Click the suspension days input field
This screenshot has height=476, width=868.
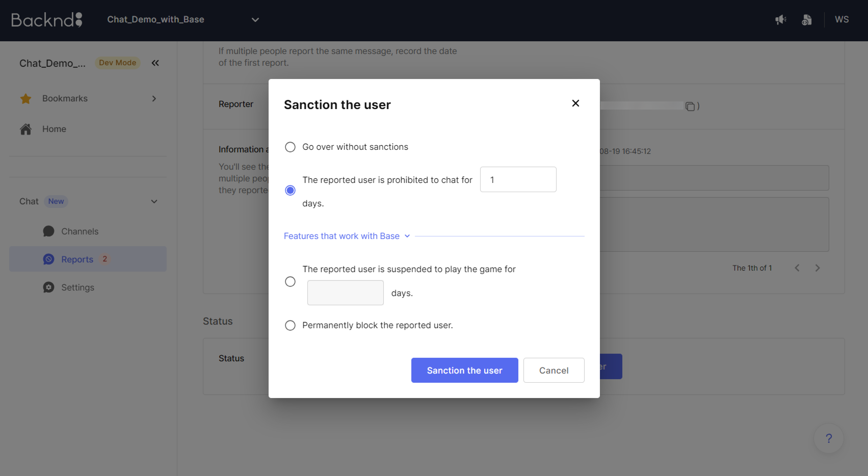[x=345, y=293]
